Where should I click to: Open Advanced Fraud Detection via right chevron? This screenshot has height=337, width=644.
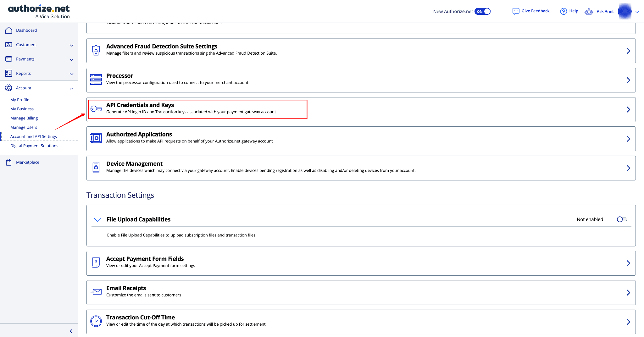(x=628, y=51)
